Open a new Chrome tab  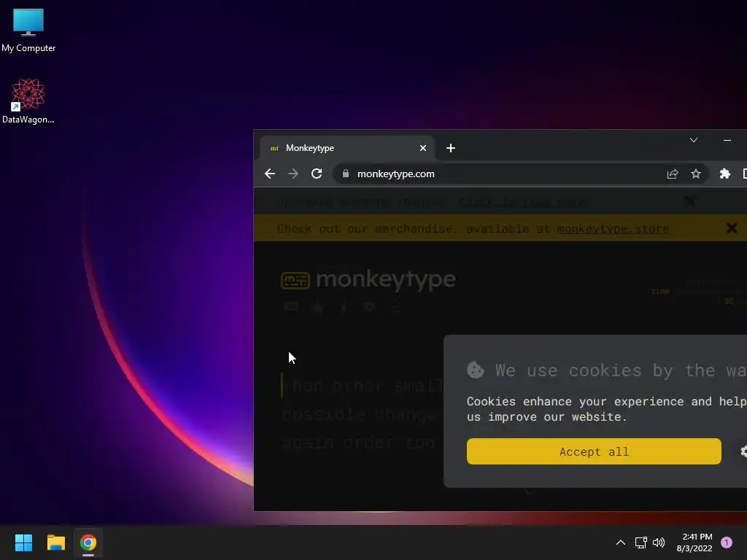click(x=451, y=148)
